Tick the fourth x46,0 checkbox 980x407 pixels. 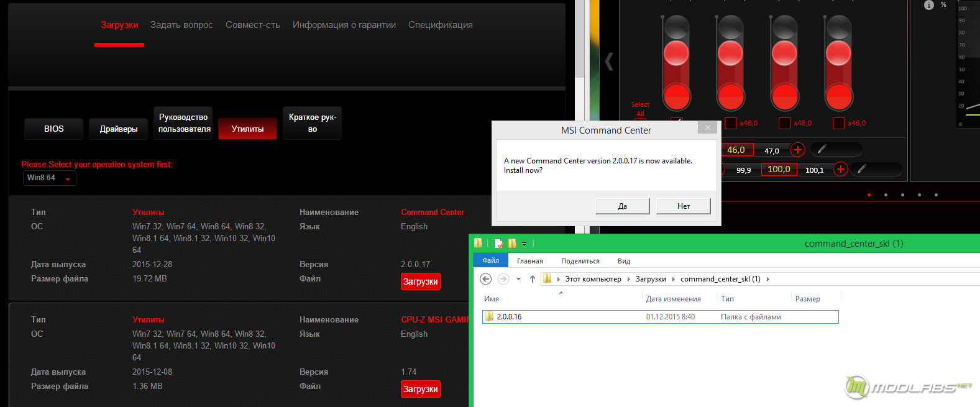click(x=839, y=123)
